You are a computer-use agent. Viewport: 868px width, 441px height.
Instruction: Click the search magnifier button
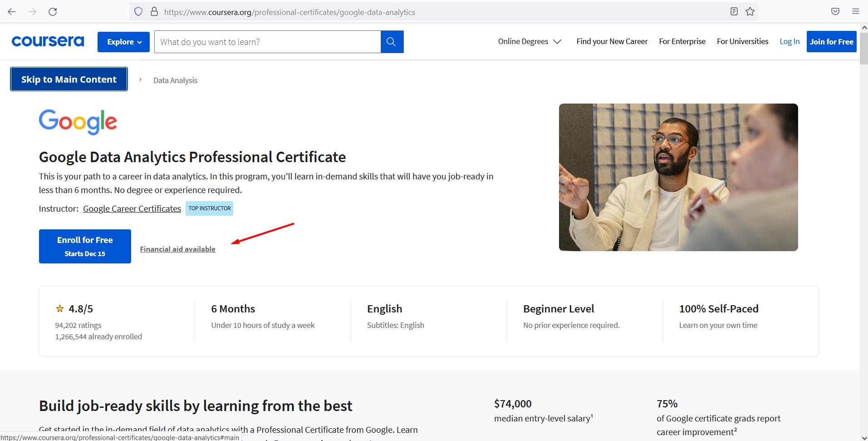tap(391, 41)
